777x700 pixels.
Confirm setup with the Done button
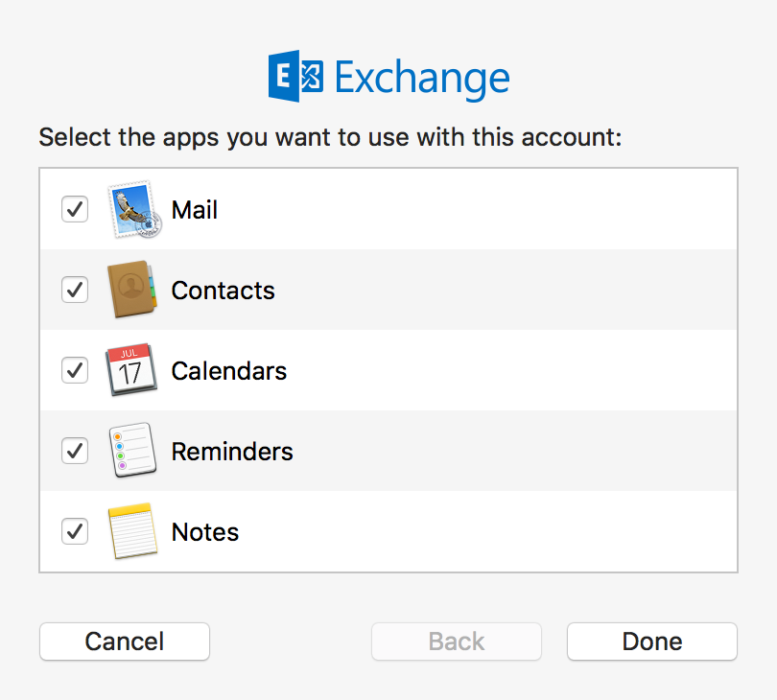(x=651, y=642)
